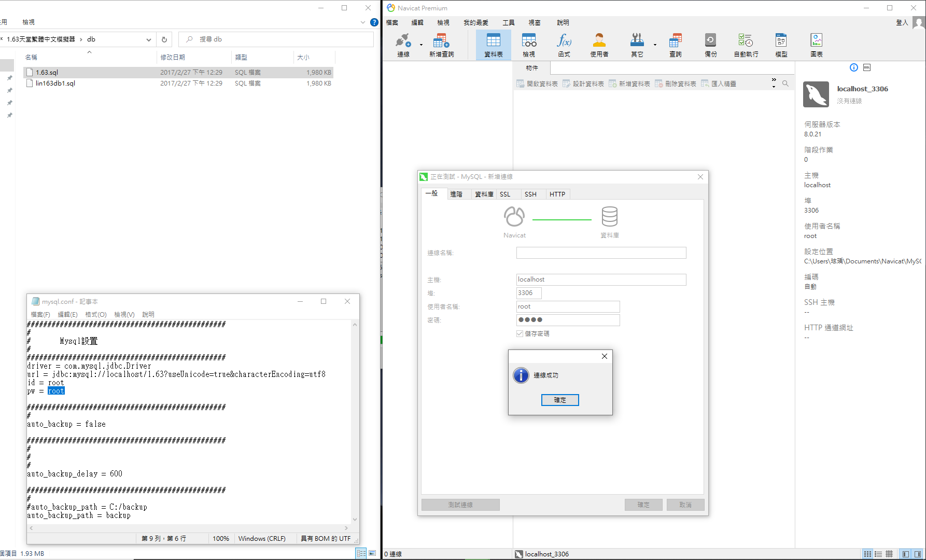Click the 檢視 view icon in Navicat toolbar
This screenshot has height=560, width=926.
[529, 45]
